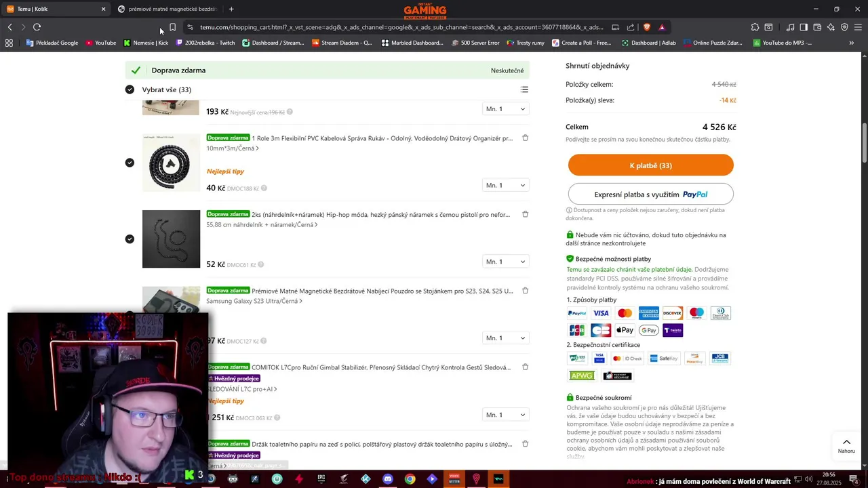Open the cart list view options icon

(x=524, y=89)
